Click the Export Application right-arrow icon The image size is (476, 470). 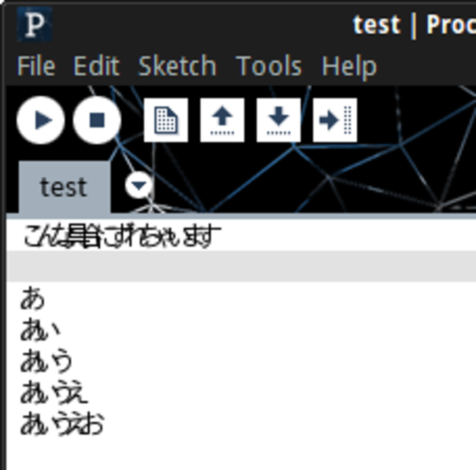point(335,120)
